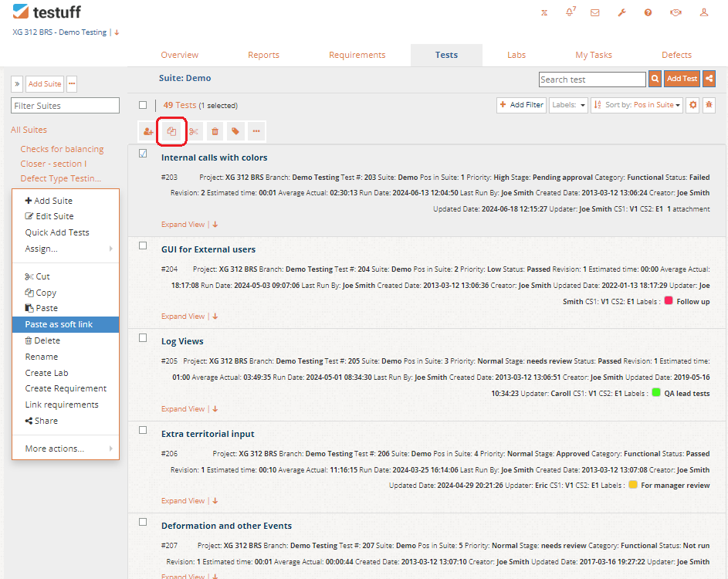Click the copy tests toolbar icon

[172, 131]
